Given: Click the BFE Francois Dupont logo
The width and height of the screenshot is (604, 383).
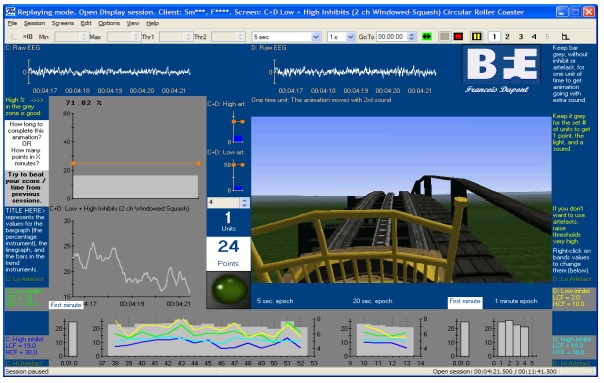Looking at the screenshot, I should tap(501, 70).
